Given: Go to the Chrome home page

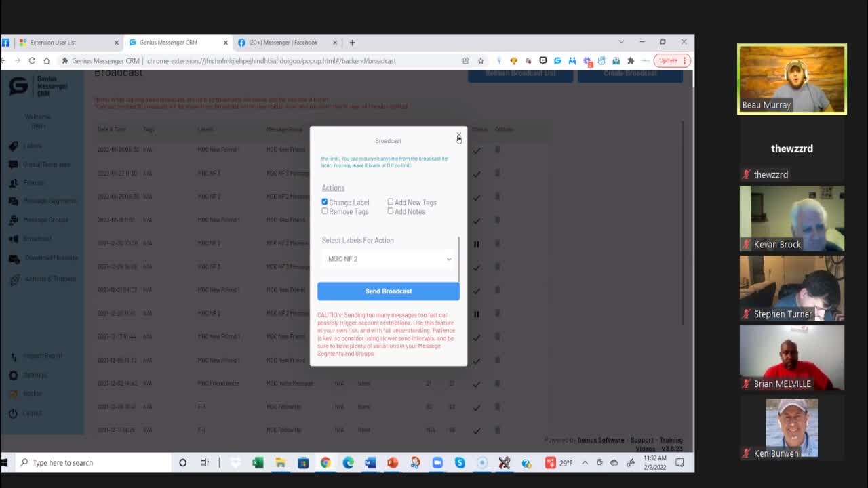Looking at the screenshot, I should tap(47, 60).
